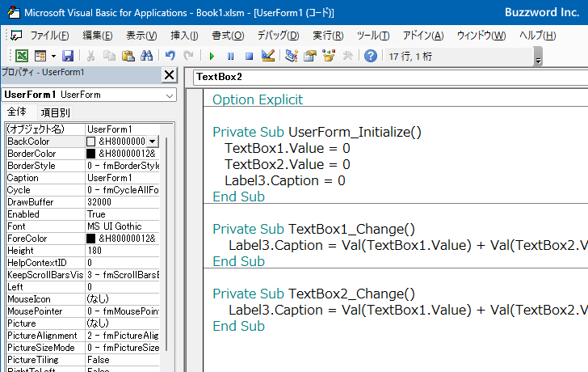Viewport: 588px width, 372px height.
Task: Click the Insert UserForm toolbar icon
Action: point(40,56)
